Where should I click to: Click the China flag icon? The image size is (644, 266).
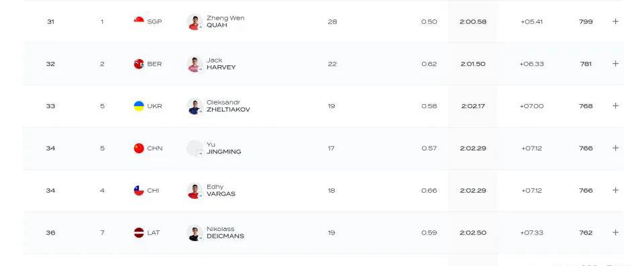139,148
